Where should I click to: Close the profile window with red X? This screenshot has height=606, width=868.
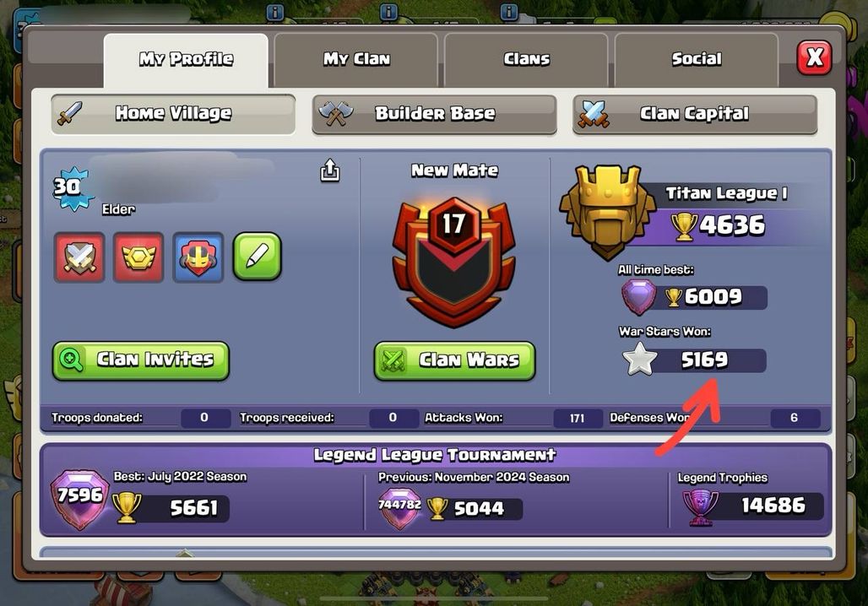tap(814, 57)
